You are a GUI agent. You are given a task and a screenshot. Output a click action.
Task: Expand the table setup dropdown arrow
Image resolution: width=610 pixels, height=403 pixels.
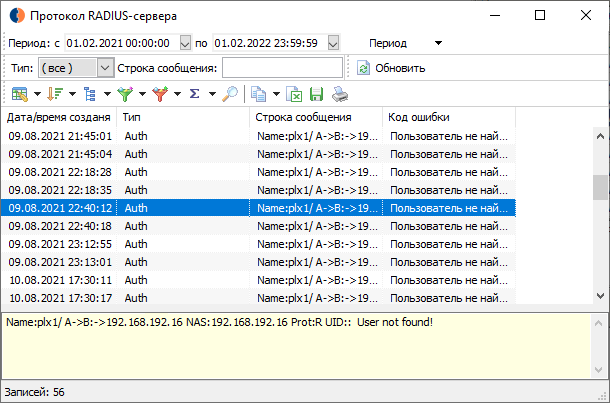37,94
